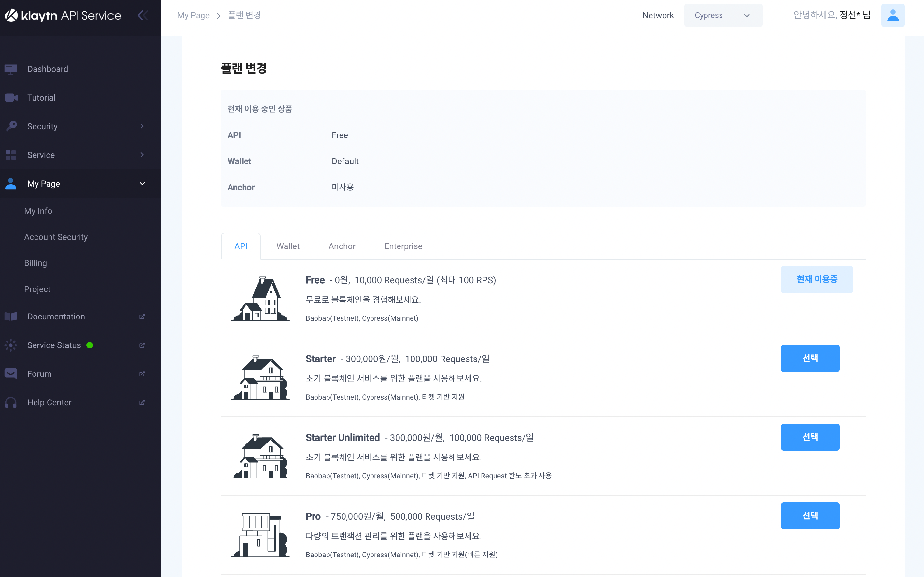Image resolution: width=924 pixels, height=577 pixels.
Task: Collapse the sidebar with double-chevron icon
Action: pyautogui.click(x=143, y=15)
